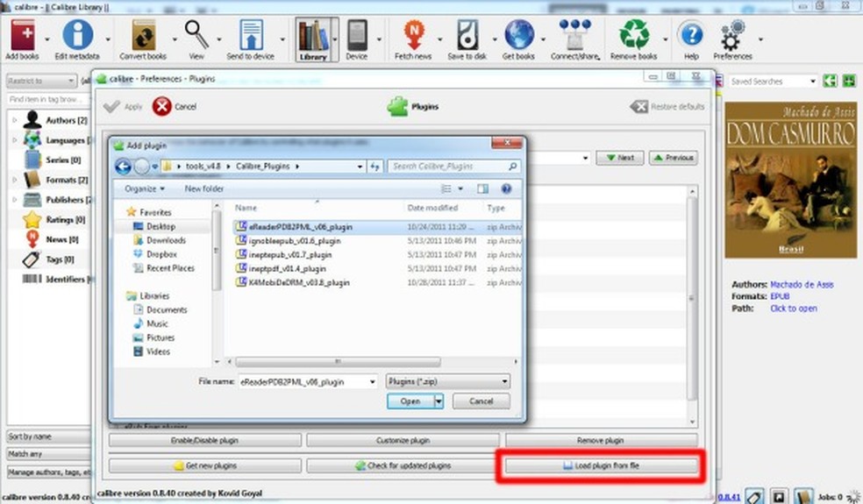Click the Ratings star icon
The width and height of the screenshot is (863, 504).
coord(32,219)
